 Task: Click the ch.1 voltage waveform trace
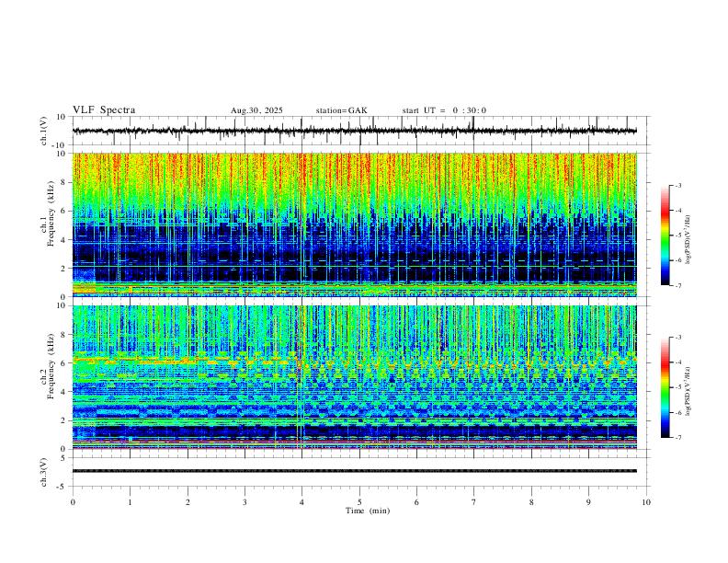[x=354, y=131]
